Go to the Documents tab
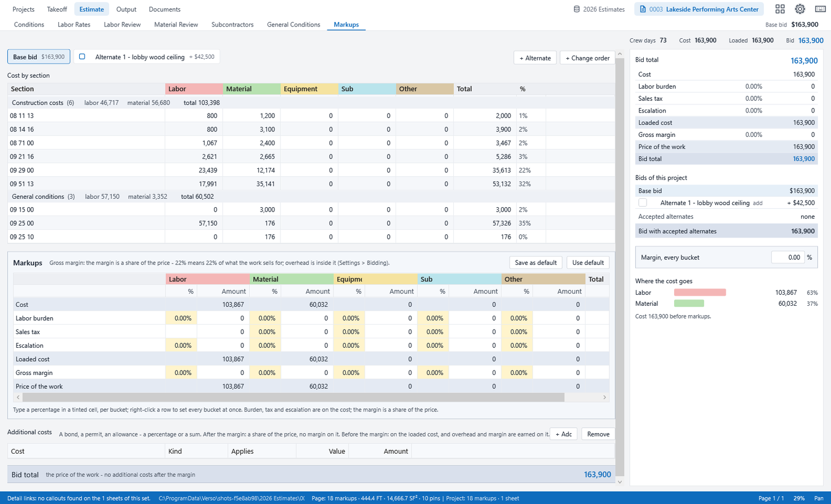The width and height of the screenshot is (831, 504). 165,9
